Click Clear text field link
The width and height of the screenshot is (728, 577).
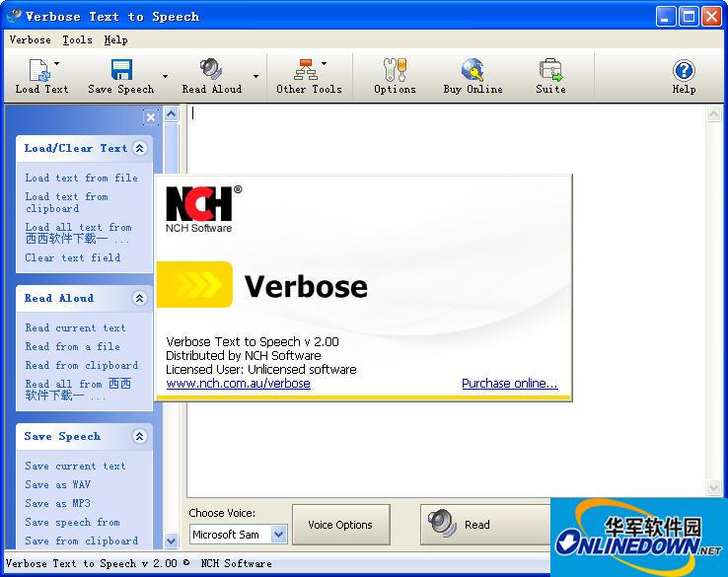click(x=72, y=257)
